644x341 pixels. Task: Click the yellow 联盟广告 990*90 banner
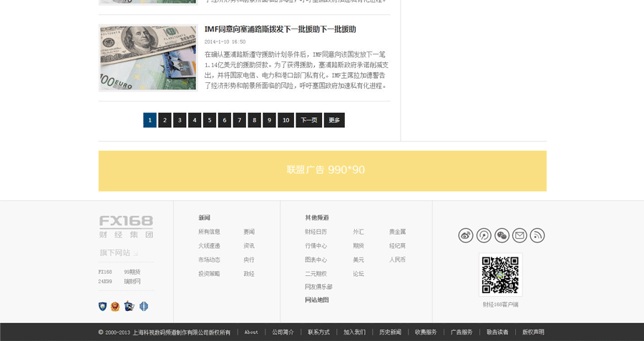[x=322, y=170]
